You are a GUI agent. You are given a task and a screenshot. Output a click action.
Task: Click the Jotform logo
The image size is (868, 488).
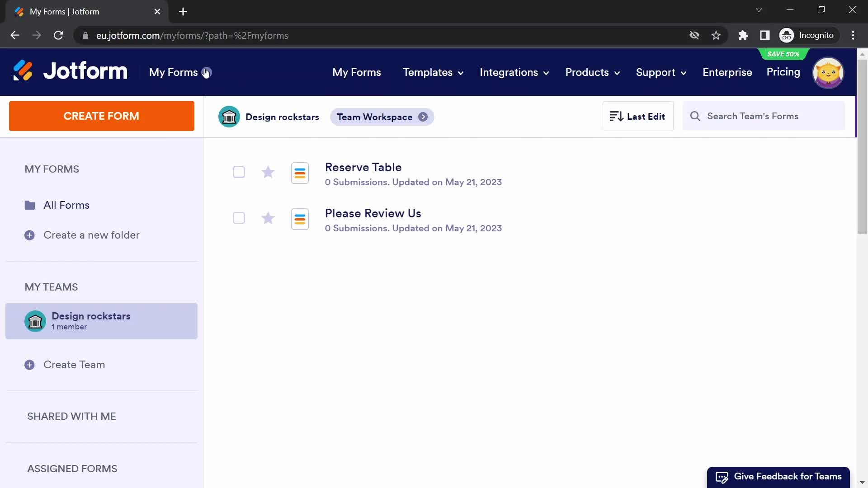(x=70, y=71)
